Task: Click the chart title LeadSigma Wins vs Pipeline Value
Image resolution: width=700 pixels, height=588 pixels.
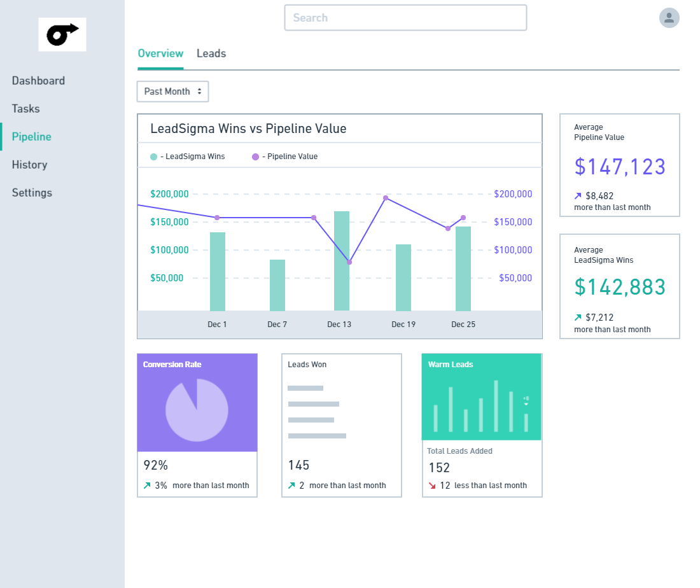Action: tap(248, 129)
